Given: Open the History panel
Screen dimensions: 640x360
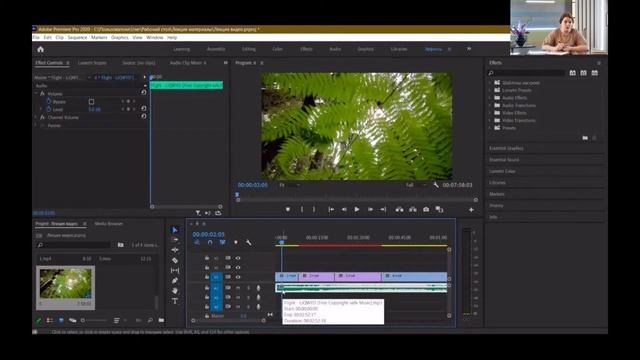Looking at the screenshot, I should [496, 205].
